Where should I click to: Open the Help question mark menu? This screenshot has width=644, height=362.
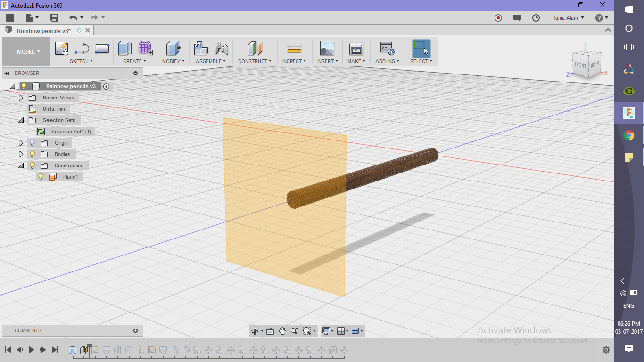pyautogui.click(x=602, y=18)
